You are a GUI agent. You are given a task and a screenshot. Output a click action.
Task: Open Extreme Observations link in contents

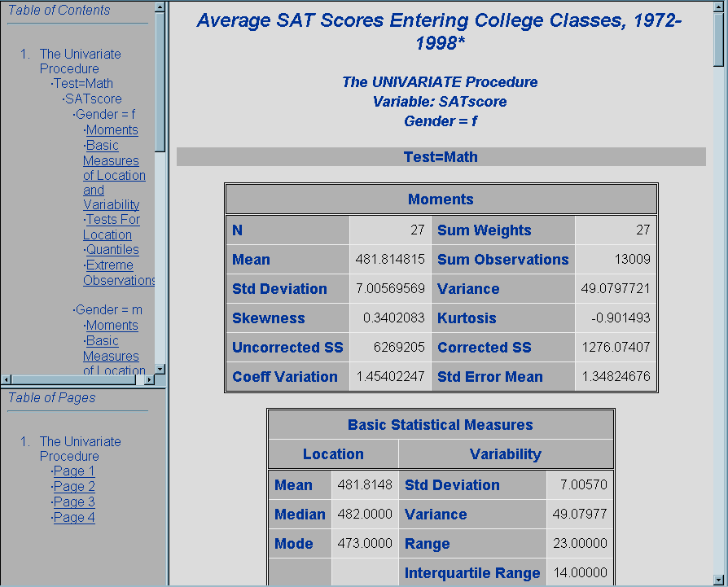coord(119,273)
